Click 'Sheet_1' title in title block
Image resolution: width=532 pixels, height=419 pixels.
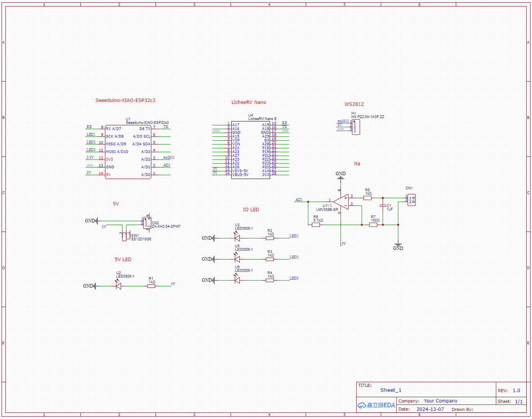pos(391,390)
